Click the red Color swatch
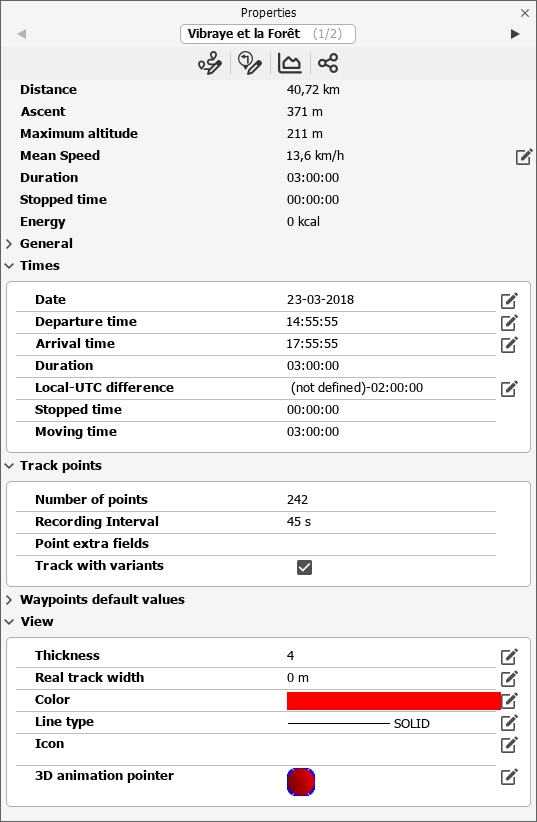This screenshot has width=537, height=822. 394,701
